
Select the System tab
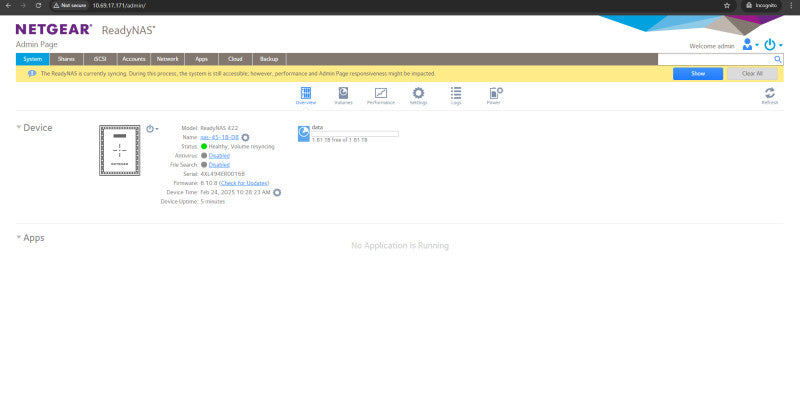point(33,59)
